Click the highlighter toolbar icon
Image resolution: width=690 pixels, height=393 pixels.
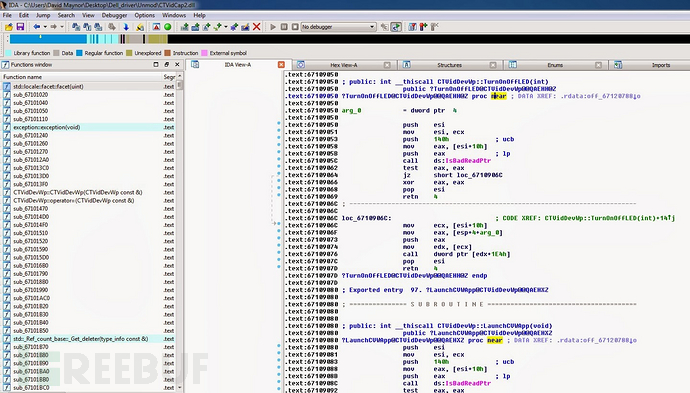click(x=140, y=27)
